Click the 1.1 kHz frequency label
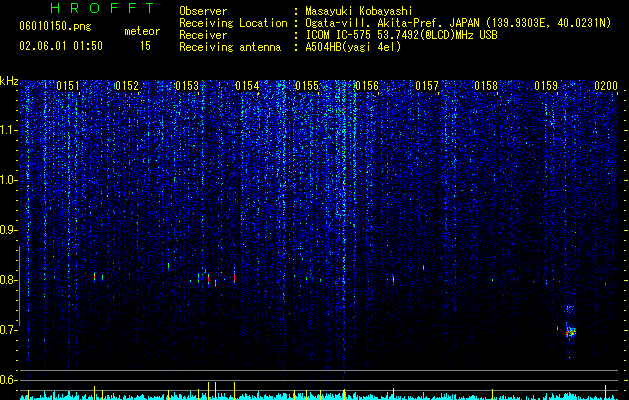The image size is (629, 400). point(8,130)
